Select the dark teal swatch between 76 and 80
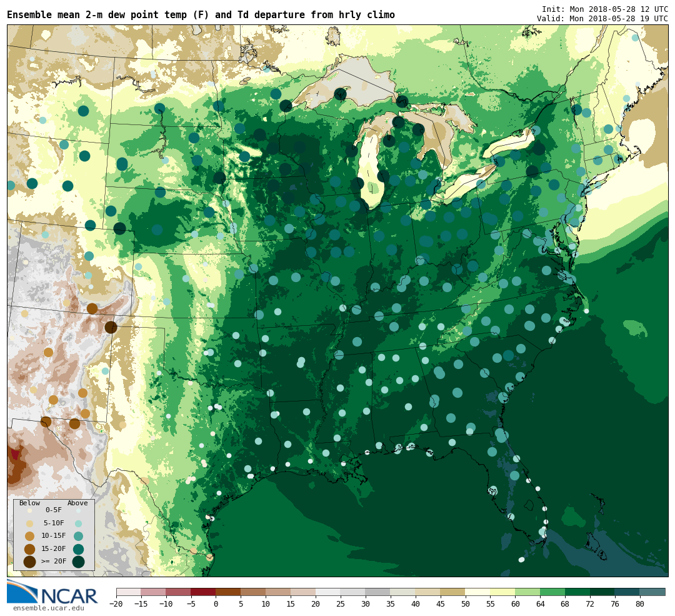 coord(628,592)
